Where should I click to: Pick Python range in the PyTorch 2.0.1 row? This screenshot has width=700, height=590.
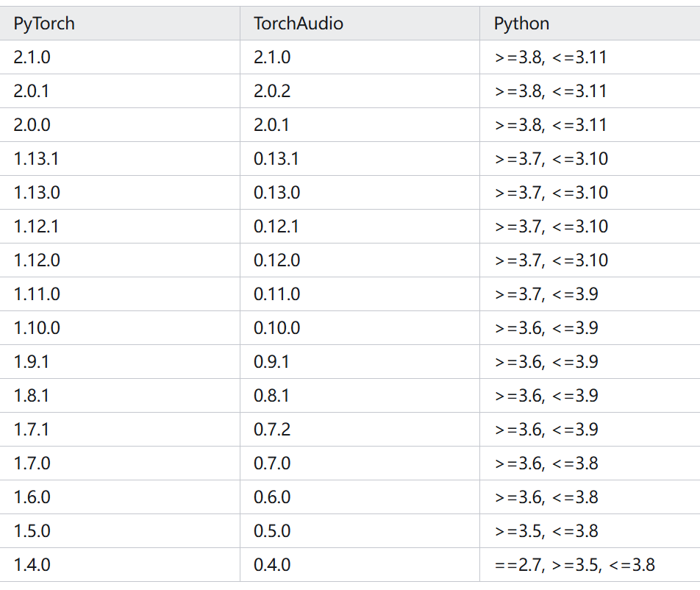[590, 91]
